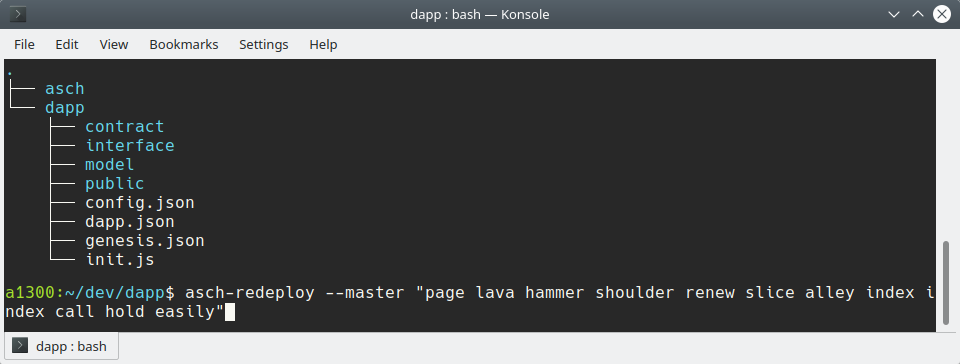The width and height of the screenshot is (960, 364).
Task: Click the config.json file name
Action: (140, 202)
